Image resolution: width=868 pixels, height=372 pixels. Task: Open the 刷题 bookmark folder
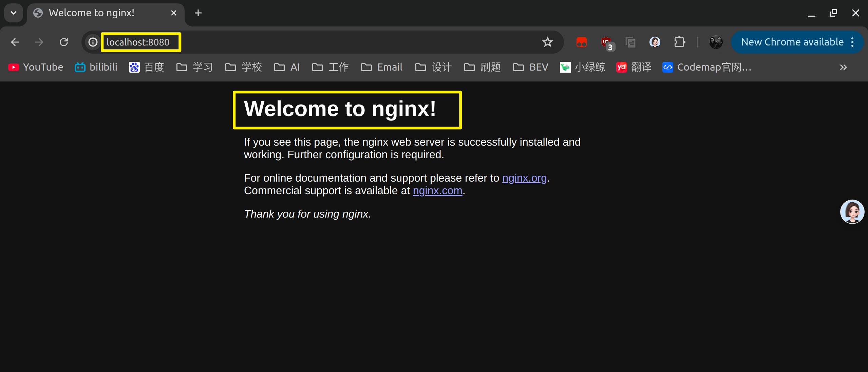[483, 67]
